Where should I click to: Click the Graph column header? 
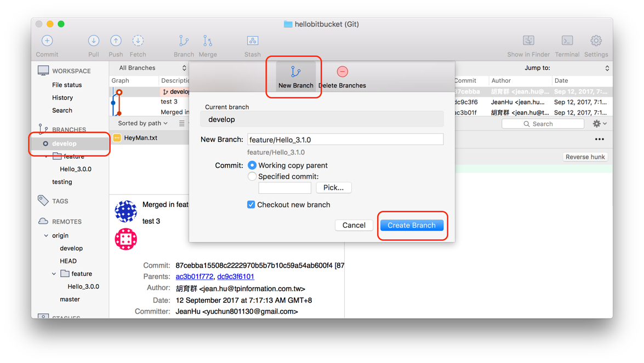(121, 80)
